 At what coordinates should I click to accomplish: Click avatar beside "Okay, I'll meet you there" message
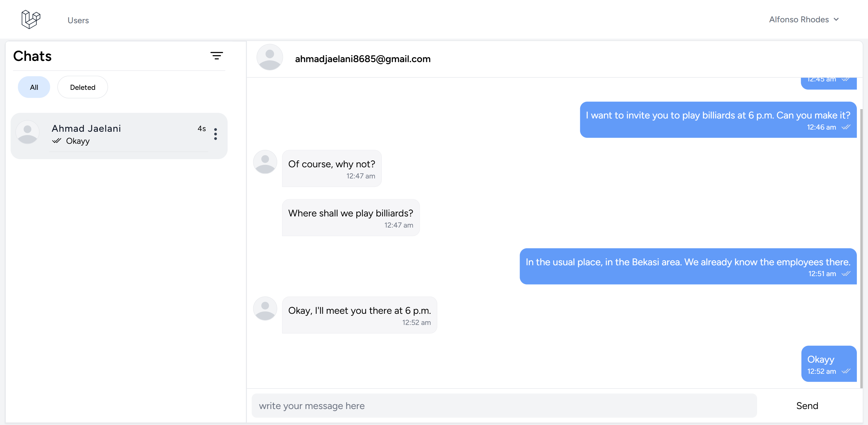click(x=265, y=309)
